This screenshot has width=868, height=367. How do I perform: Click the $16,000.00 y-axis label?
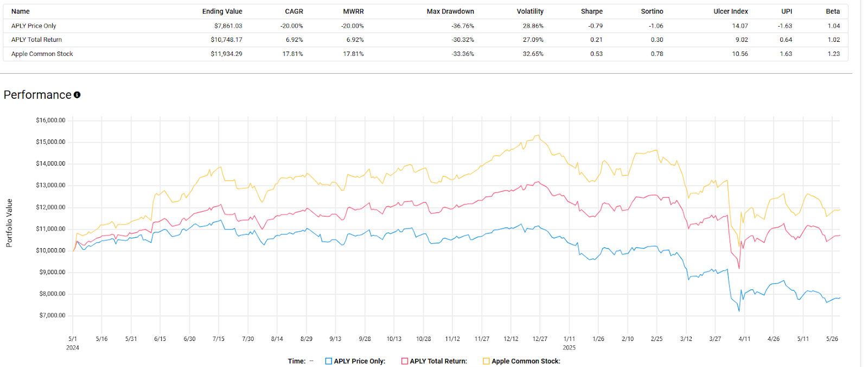(x=51, y=121)
